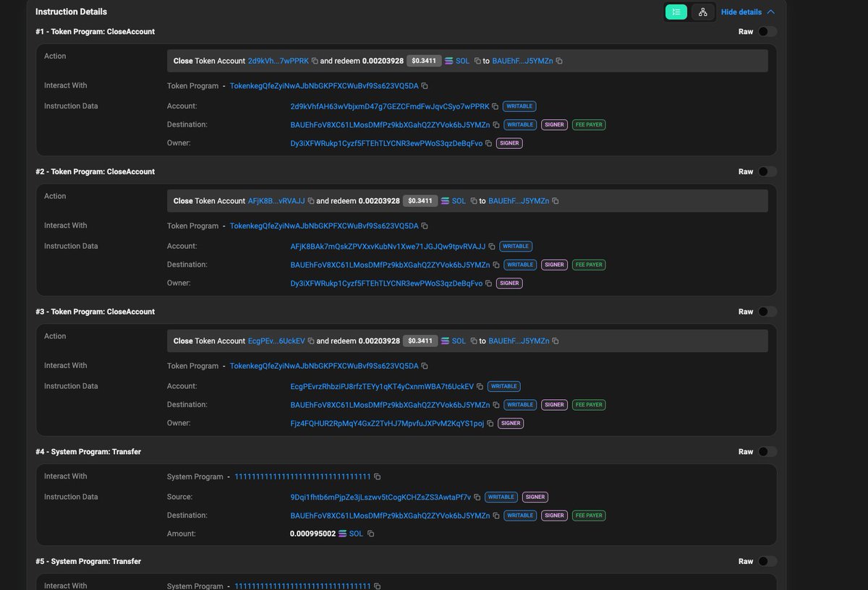Collapse section with Hide details chevron
This screenshot has width=868, height=590.
770,12
